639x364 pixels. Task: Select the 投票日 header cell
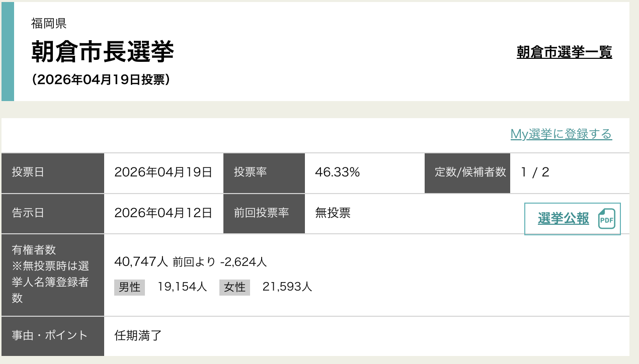click(x=53, y=173)
